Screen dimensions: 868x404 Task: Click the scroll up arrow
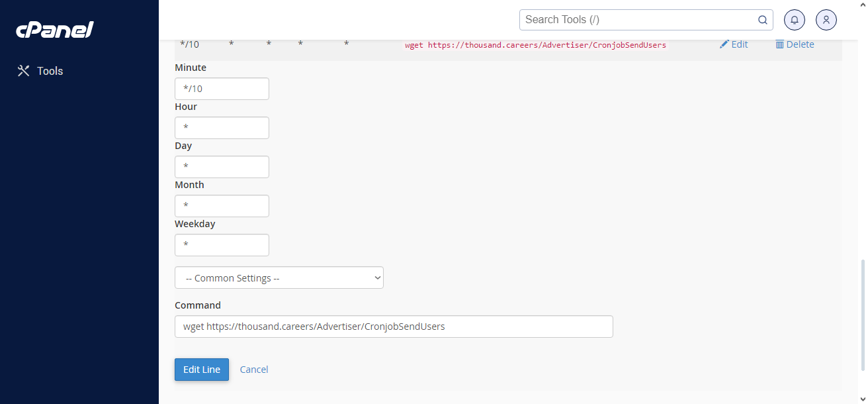click(x=863, y=5)
